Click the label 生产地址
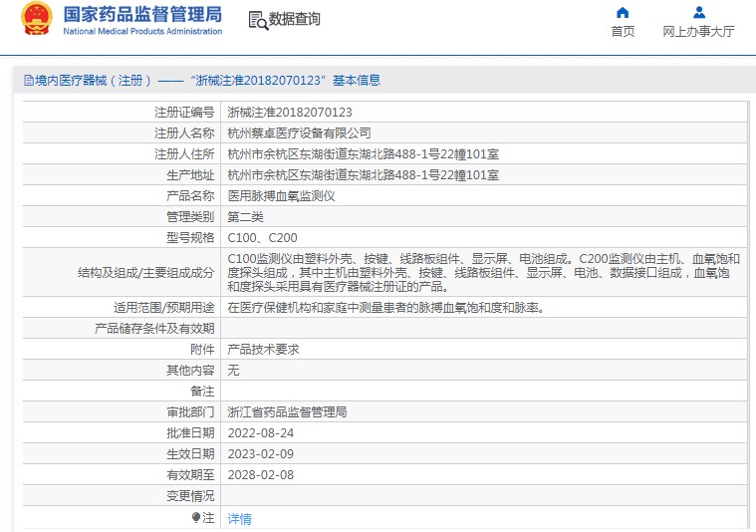756x532 pixels. point(190,175)
